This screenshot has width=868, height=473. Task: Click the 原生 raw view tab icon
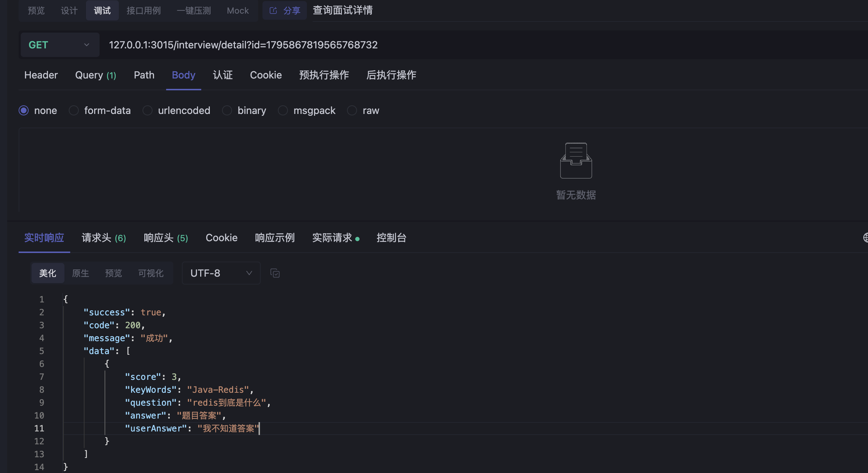pos(80,273)
